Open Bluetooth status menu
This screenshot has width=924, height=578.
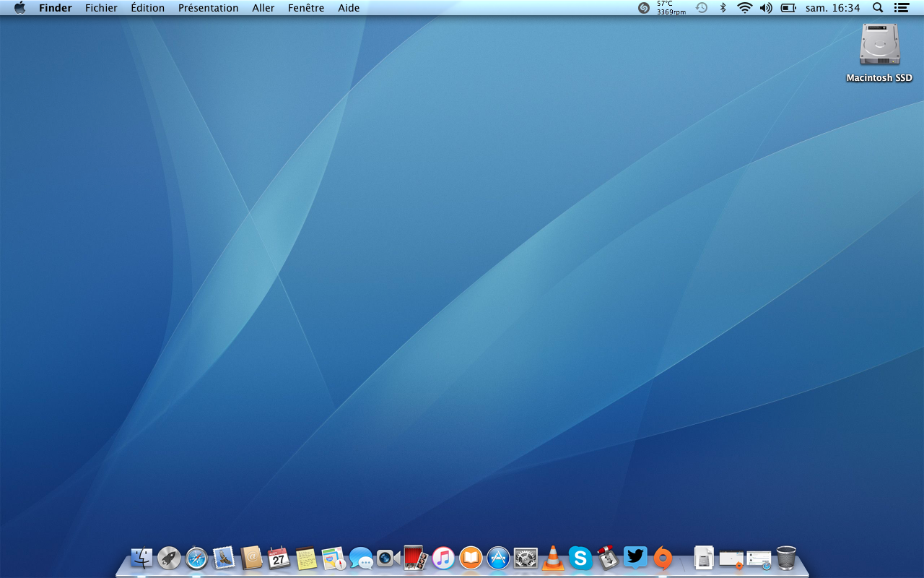pyautogui.click(x=723, y=8)
